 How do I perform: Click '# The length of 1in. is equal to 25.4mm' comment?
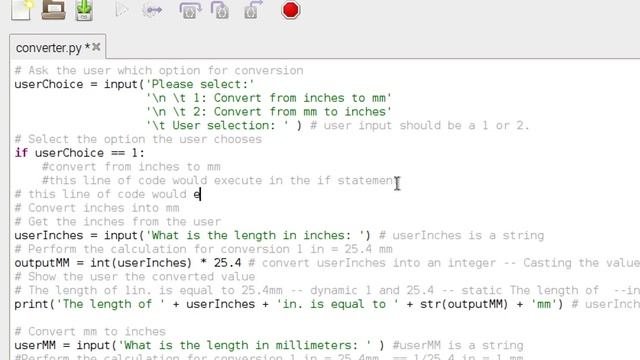click(x=149, y=290)
